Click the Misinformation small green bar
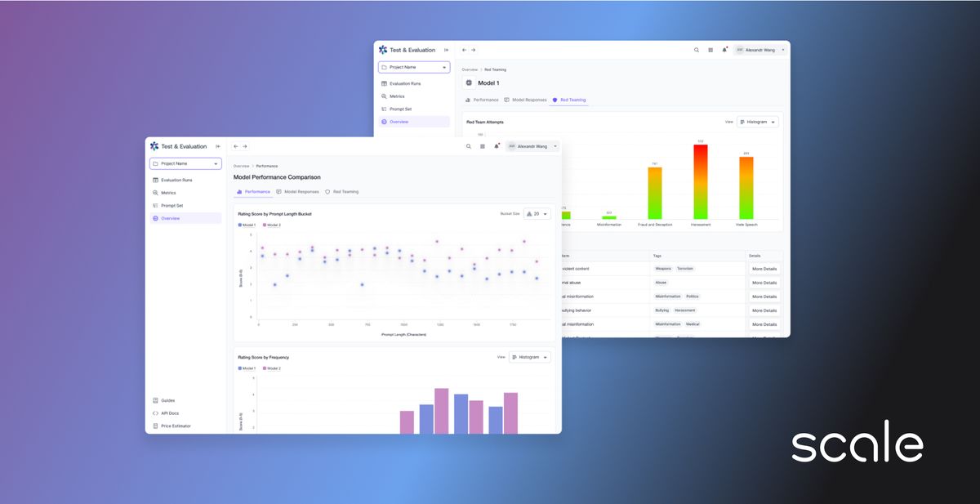Image resolution: width=980 pixels, height=504 pixels. (608, 217)
